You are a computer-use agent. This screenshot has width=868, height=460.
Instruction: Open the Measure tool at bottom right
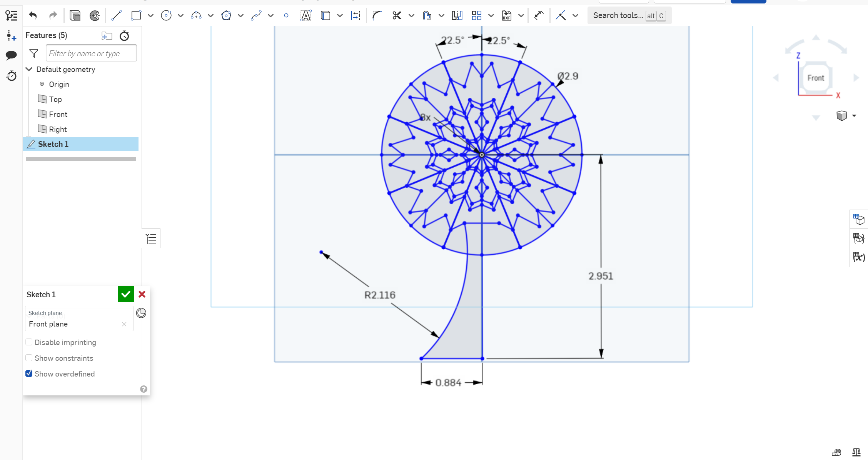tap(836, 452)
